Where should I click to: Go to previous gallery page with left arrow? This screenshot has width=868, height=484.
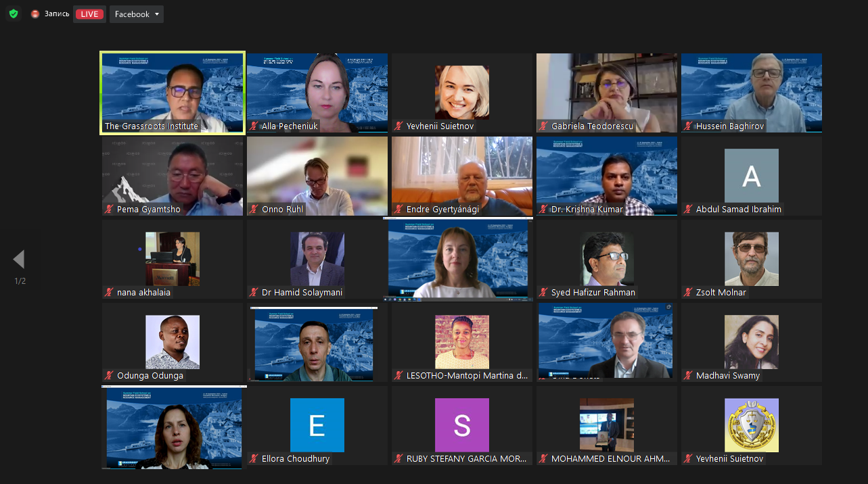pos(19,260)
